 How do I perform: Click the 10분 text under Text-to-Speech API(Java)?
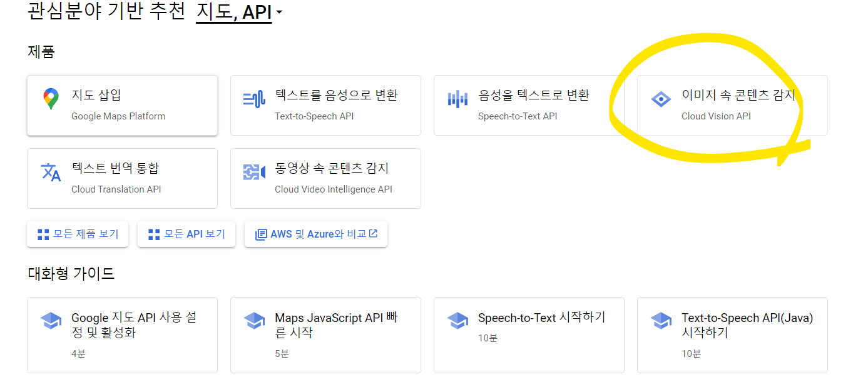tap(691, 354)
